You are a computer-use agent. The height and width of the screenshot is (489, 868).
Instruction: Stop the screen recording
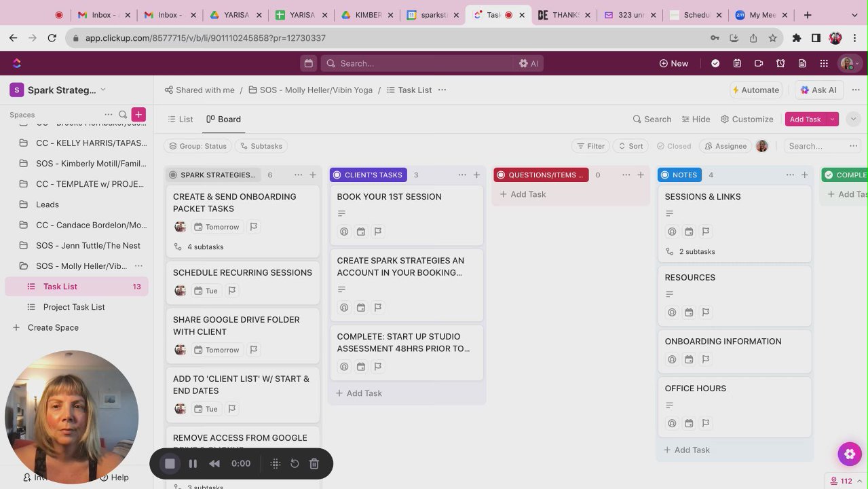click(170, 464)
